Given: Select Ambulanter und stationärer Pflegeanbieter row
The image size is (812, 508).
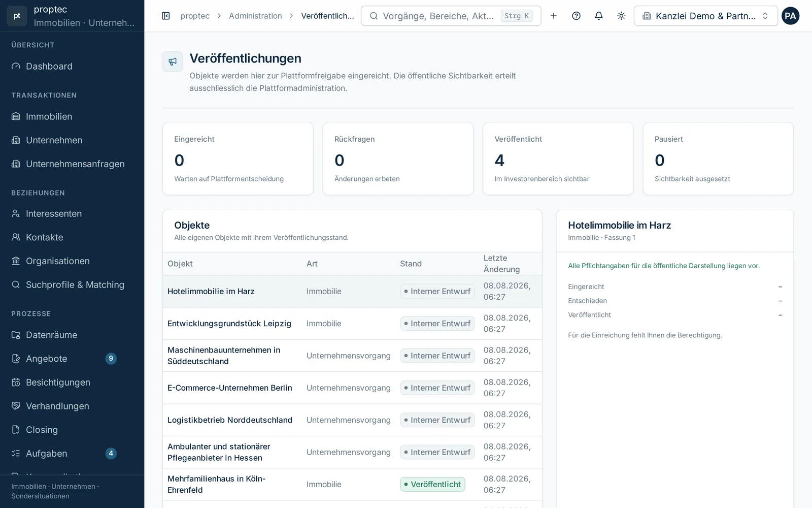Looking at the screenshot, I should [352, 452].
